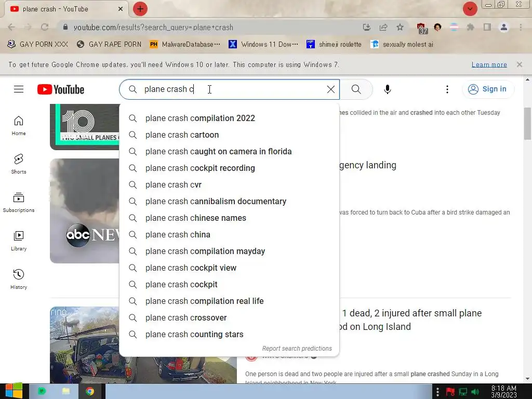Click the Chrome icon in the taskbar
Screen dimensions: 532x399
tap(90, 391)
